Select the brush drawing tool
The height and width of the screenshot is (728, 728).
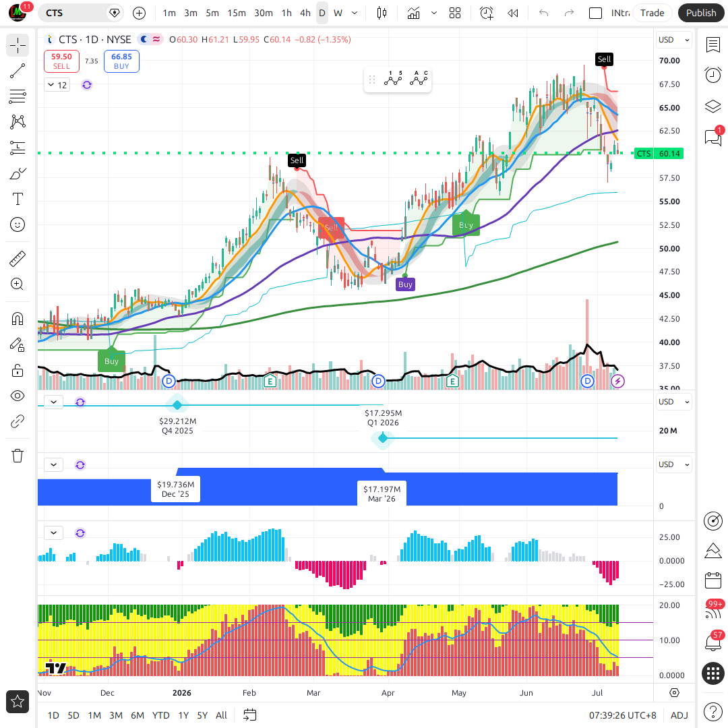(18, 174)
